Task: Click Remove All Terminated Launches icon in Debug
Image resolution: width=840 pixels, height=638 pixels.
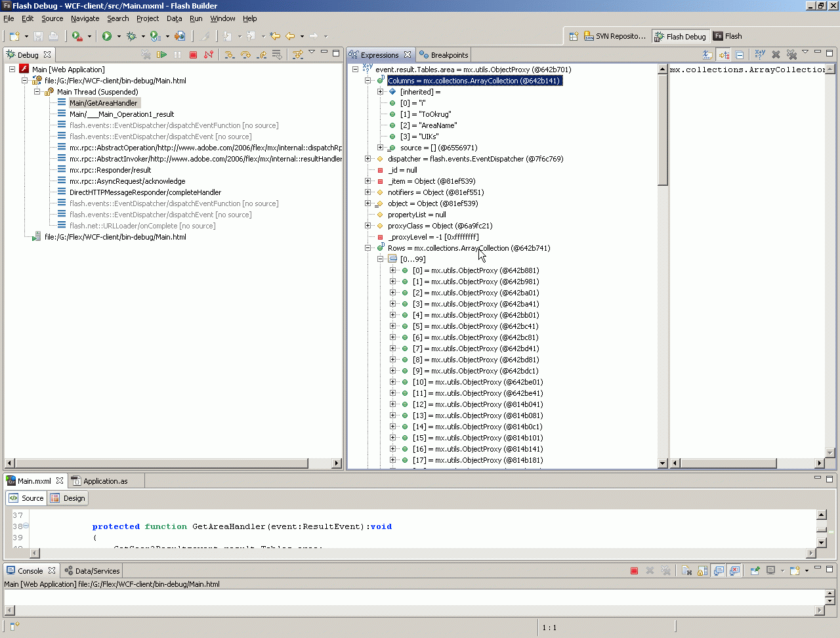Action: (146, 54)
